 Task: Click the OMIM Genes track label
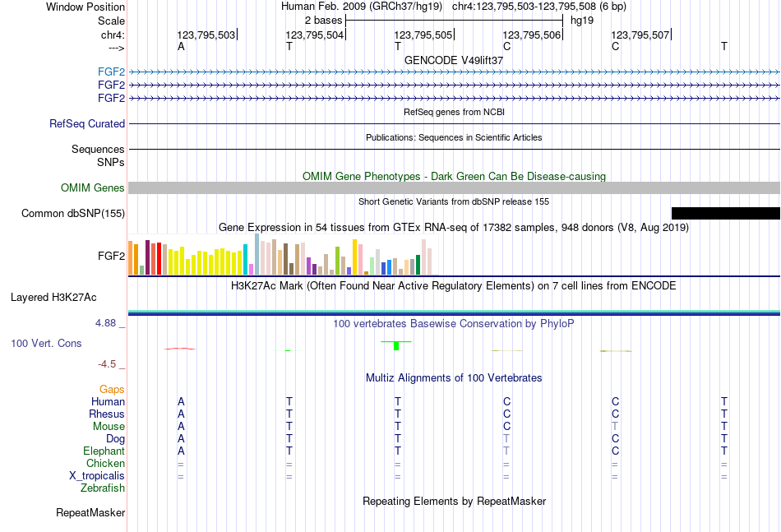[93, 187]
